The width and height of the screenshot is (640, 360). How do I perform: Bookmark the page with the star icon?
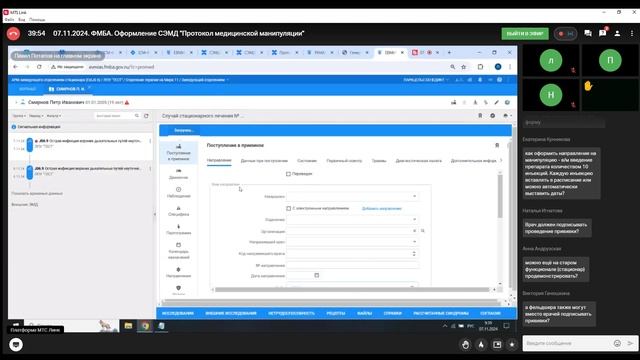464,67
